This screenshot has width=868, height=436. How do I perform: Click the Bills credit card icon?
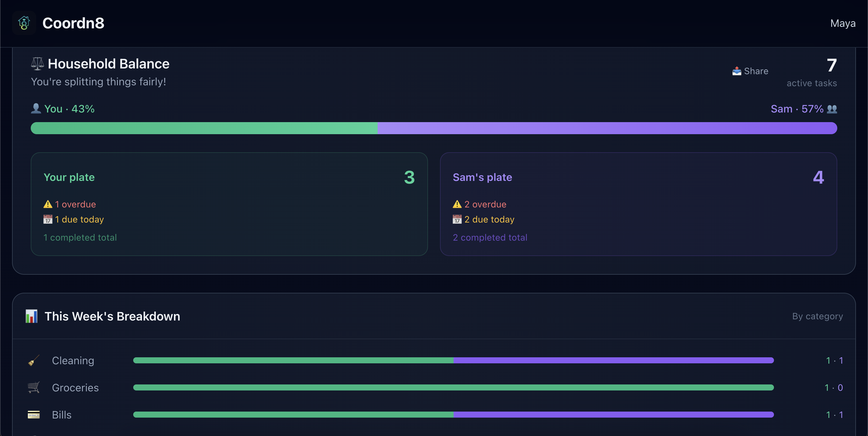coord(34,414)
